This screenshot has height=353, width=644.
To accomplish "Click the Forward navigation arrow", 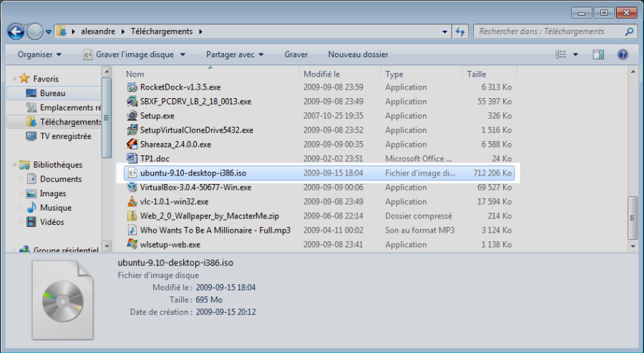I will pyautogui.click(x=35, y=32).
